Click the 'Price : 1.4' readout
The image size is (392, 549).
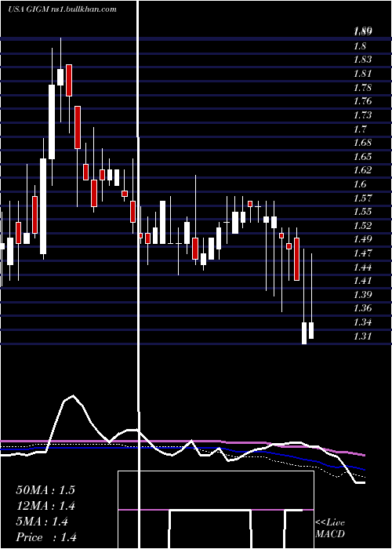point(46,537)
